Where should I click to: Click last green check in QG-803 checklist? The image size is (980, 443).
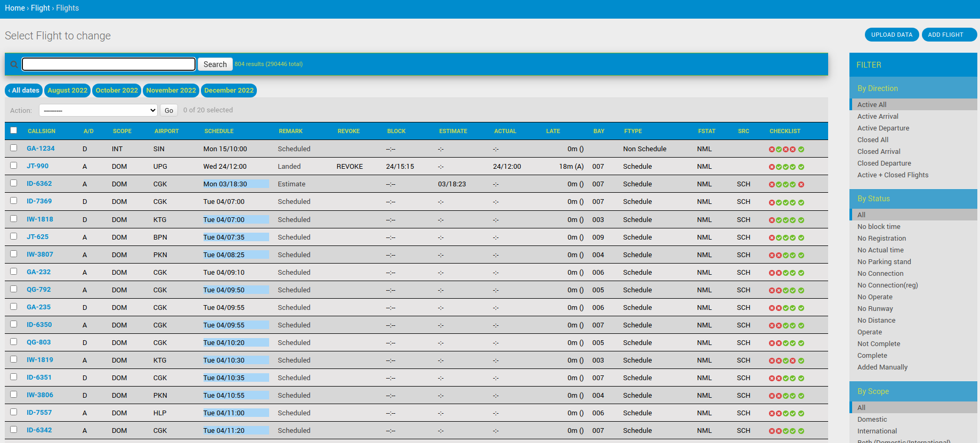pyautogui.click(x=801, y=343)
